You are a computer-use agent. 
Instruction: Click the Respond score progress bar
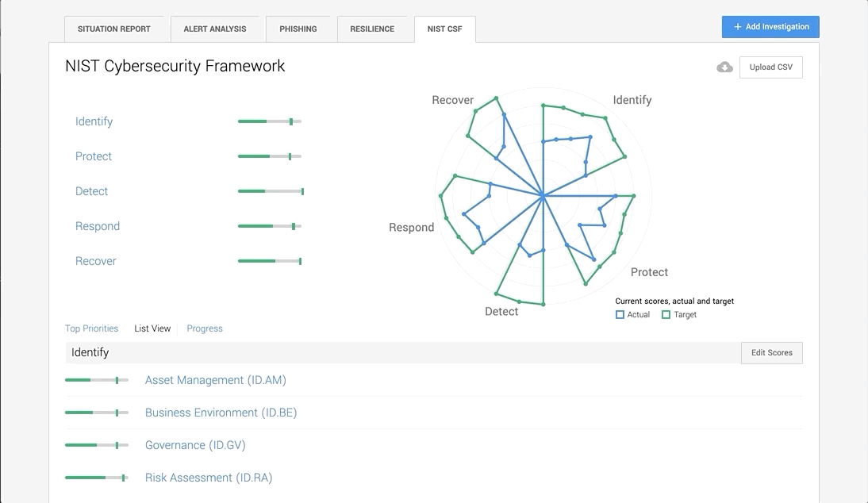pyautogui.click(x=270, y=226)
